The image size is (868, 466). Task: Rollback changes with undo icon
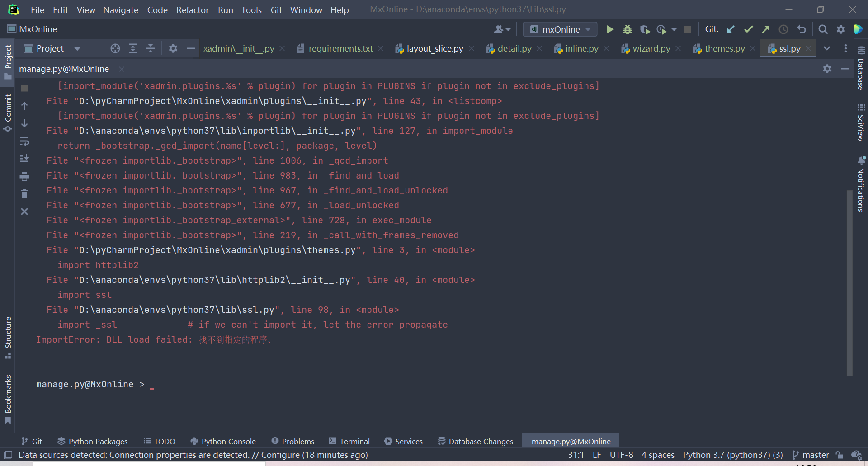802,29
